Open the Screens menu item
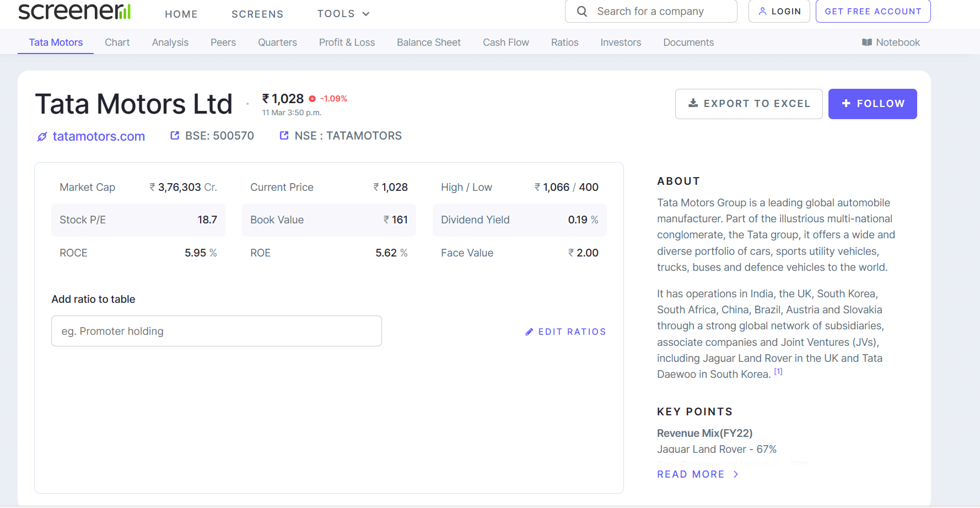The height and width of the screenshot is (508, 980). (x=257, y=14)
